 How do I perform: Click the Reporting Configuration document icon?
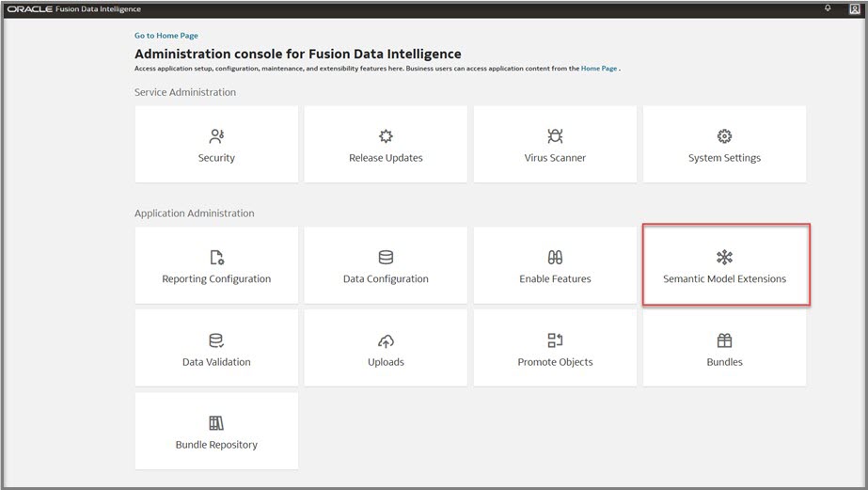click(216, 258)
